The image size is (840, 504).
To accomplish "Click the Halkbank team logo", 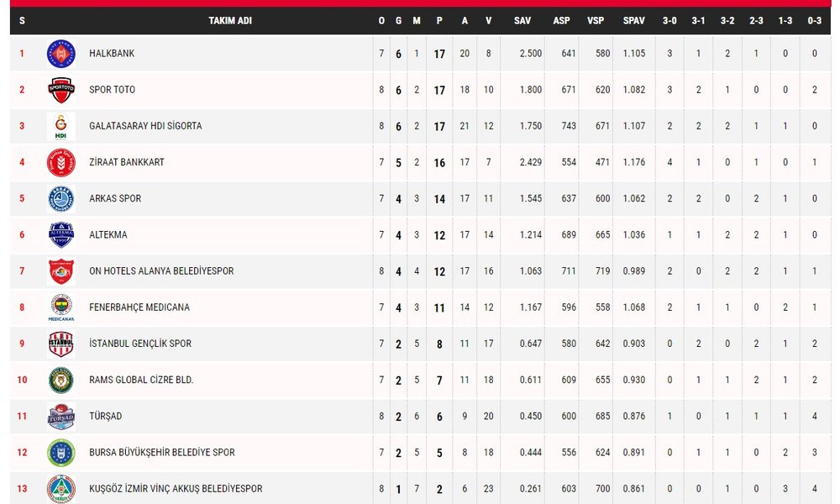I will pos(61,54).
